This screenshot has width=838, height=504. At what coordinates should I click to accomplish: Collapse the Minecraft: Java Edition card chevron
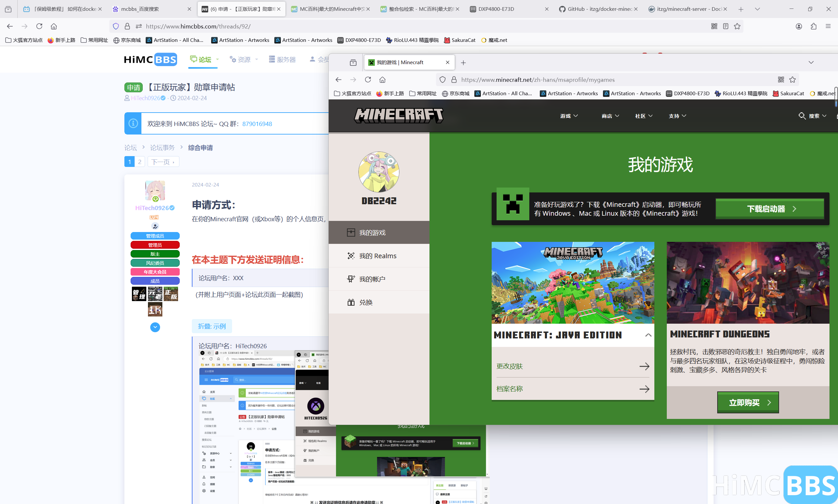coord(648,335)
